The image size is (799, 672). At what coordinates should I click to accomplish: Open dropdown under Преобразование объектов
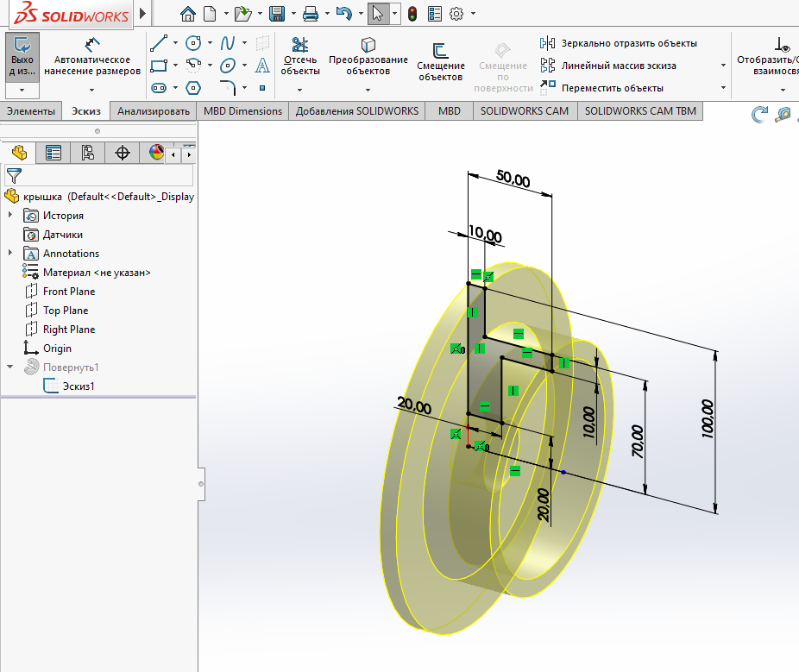[368, 91]
